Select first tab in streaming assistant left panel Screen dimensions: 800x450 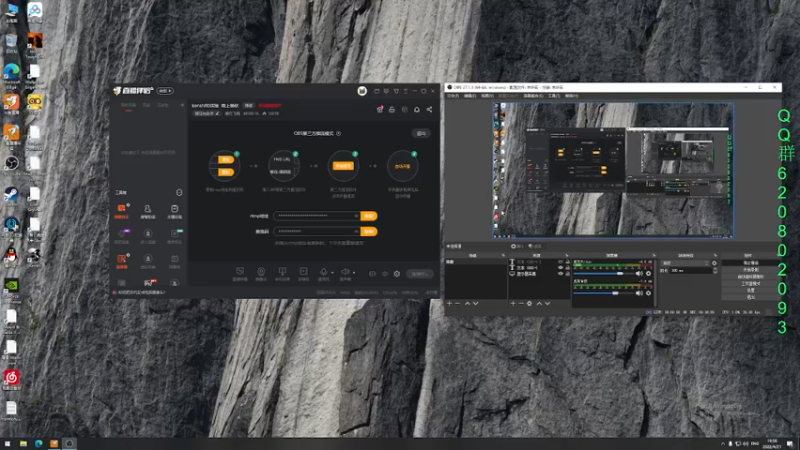click(128, 105)
